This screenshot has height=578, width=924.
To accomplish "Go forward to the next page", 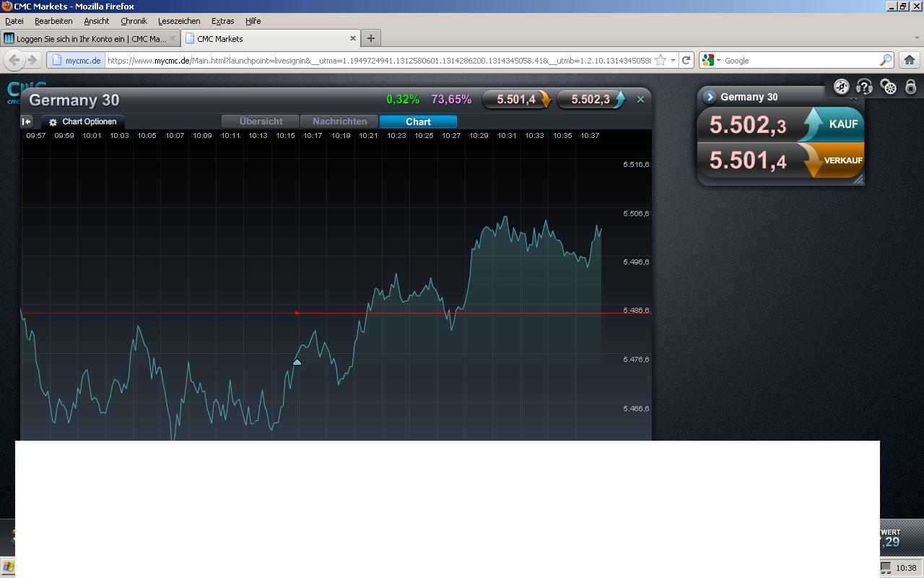I will pyautogui.click(x=32, y=60).
